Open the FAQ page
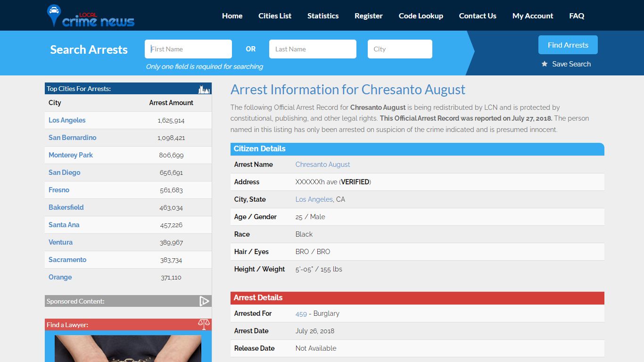The image size is (644, 362). 577,16
